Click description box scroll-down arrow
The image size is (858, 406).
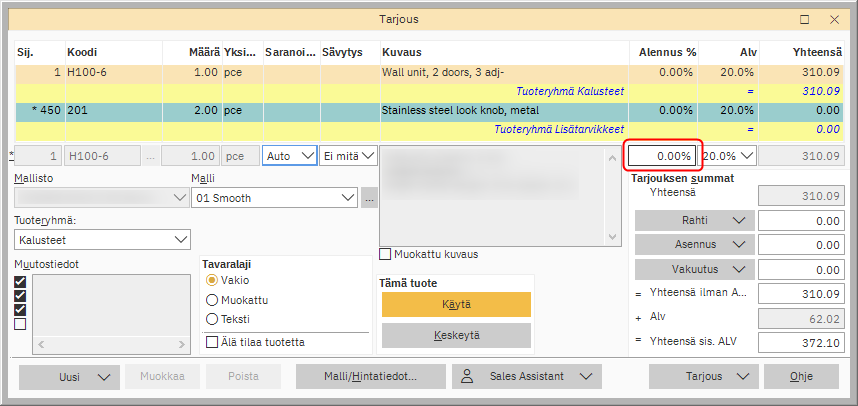click(615, 236)
